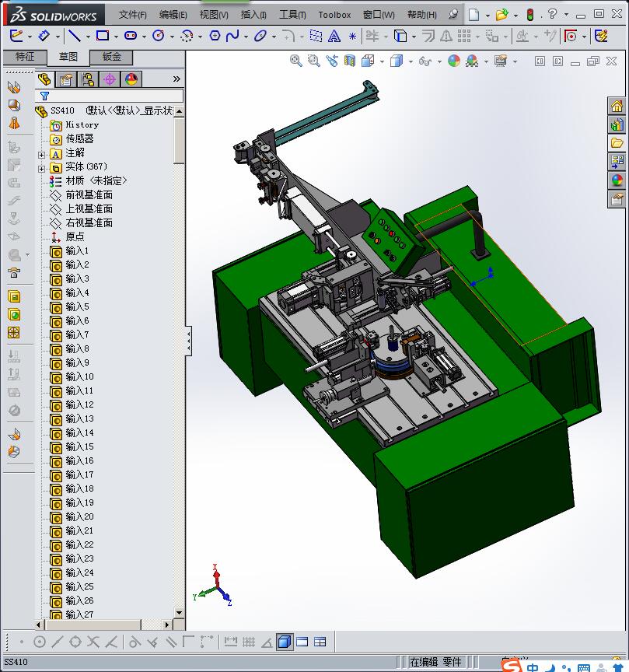The height and width of the screenshot is (672, 629).
Task: Switch to the 草图 tab
Action: (68, 57)
